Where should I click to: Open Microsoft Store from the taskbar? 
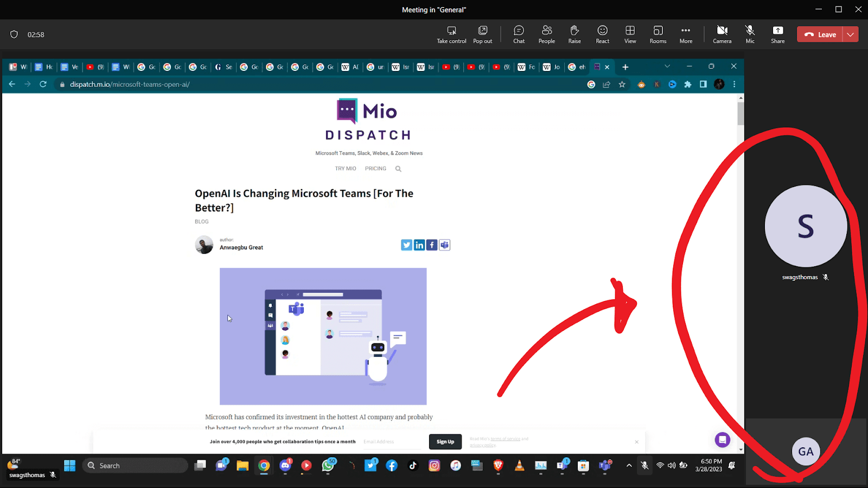pos(583,465)
